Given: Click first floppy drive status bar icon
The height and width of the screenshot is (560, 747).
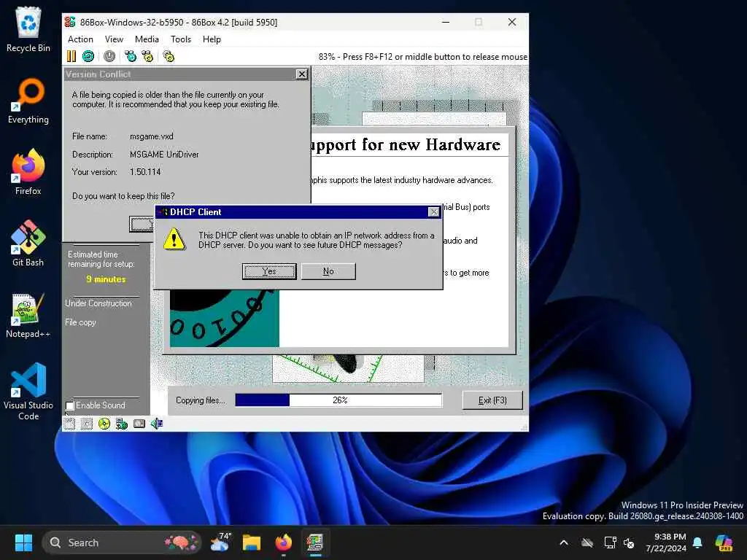Looking at the screenshot, I should point(69,424).
